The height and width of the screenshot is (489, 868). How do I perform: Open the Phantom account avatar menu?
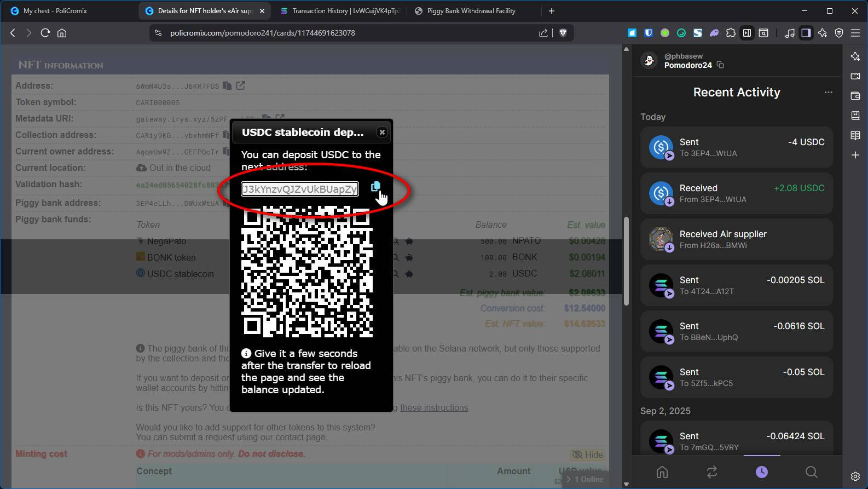650,60
